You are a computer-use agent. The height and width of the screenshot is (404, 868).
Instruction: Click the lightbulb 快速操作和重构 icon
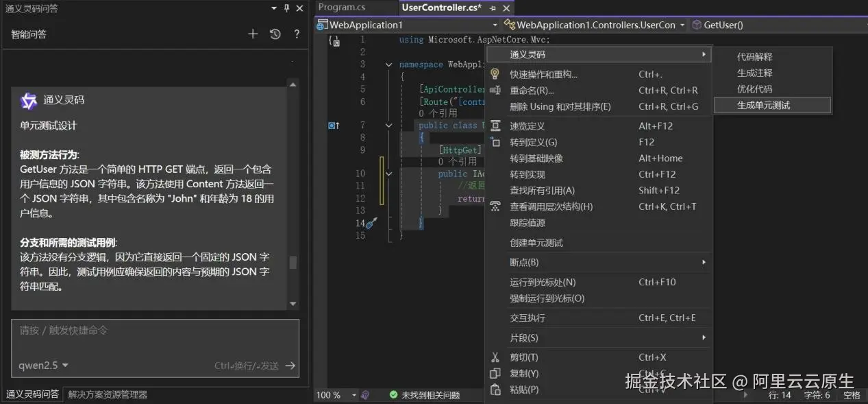[495, 73]
